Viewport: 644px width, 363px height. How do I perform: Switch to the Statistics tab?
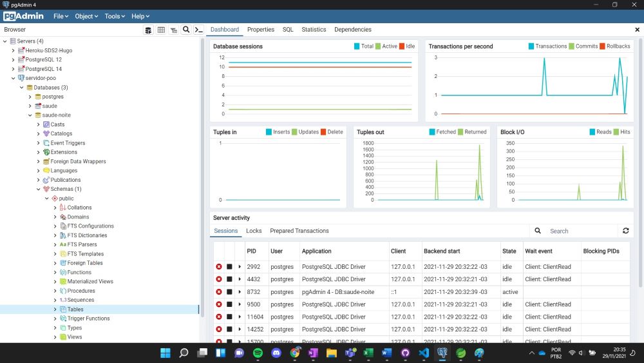314,30
